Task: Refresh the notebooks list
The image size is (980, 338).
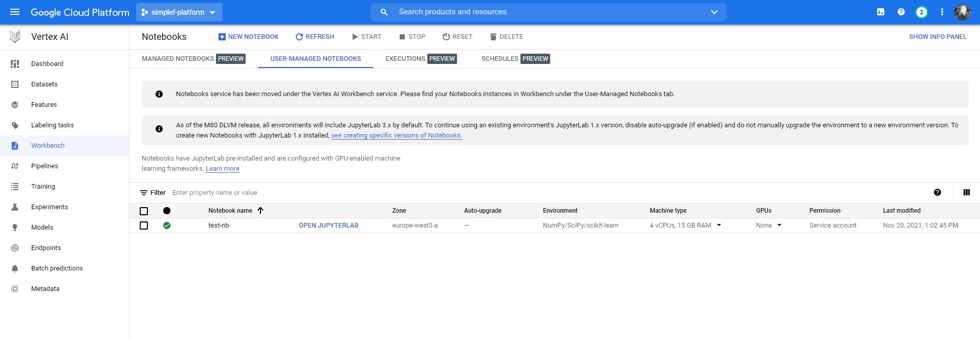Action: click(x=315, y=37)
